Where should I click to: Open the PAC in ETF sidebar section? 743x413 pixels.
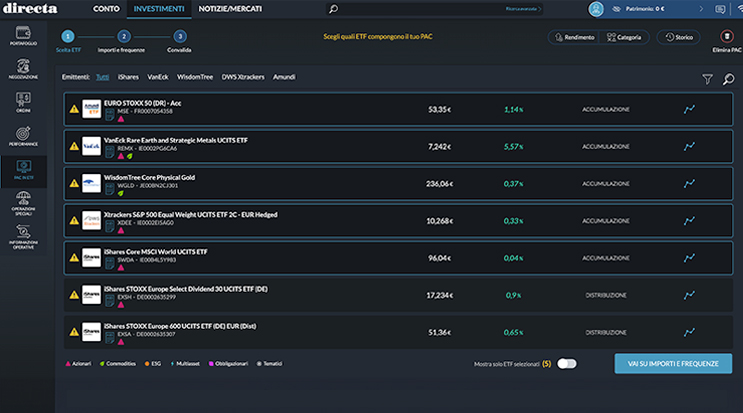[x=23, y=171]
